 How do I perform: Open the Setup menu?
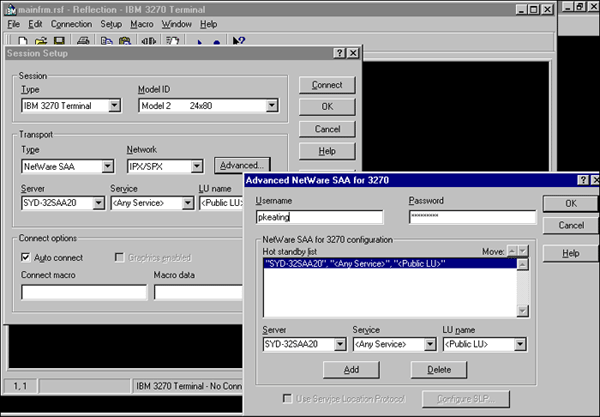point(111,24)
